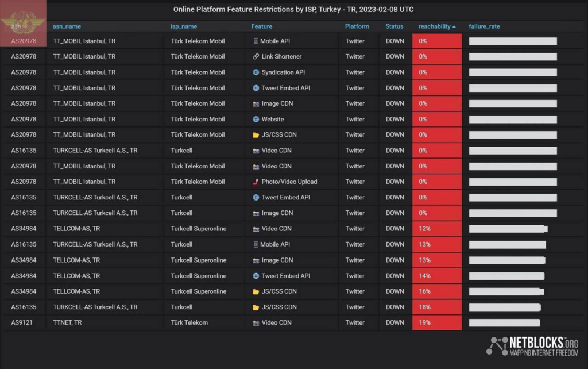Sort table by asn_name column header
Image resolution: width=588 pixels, height=369 pixels.
tap(67, 26)
